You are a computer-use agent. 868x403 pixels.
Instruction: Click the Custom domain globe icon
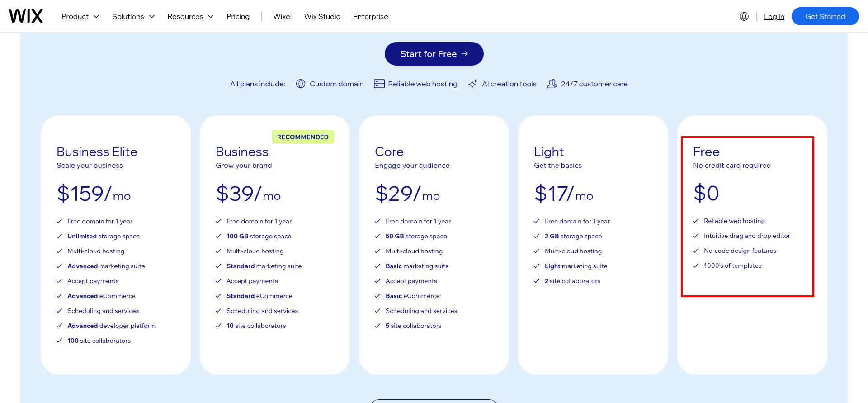pyautogui.click(x=301, y=84)
